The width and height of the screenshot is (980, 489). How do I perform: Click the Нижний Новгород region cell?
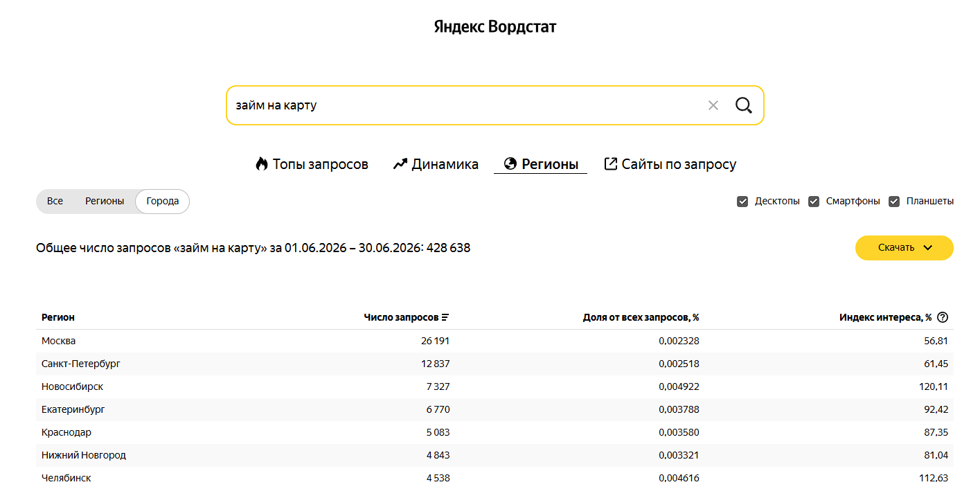[84, 455]
